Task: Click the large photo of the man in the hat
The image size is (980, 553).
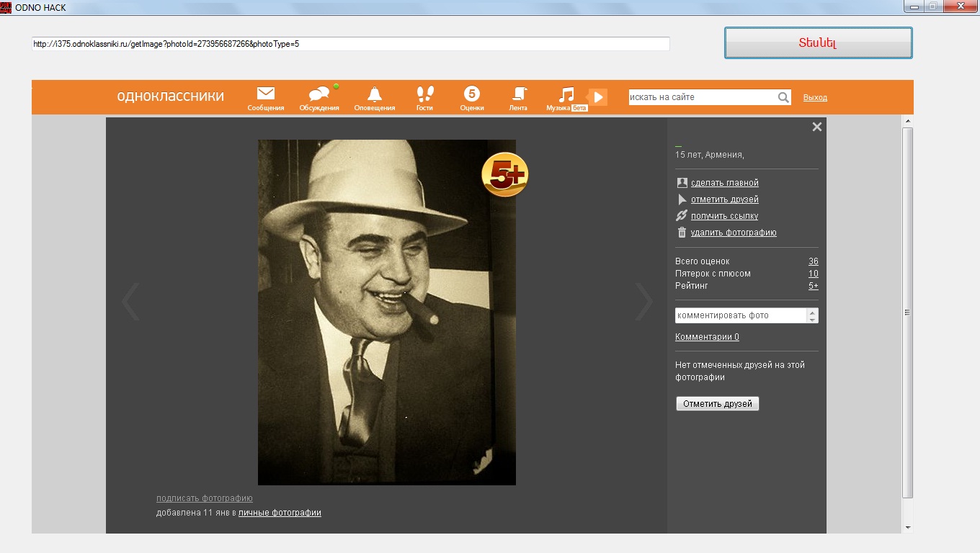Action: [387, 313]
